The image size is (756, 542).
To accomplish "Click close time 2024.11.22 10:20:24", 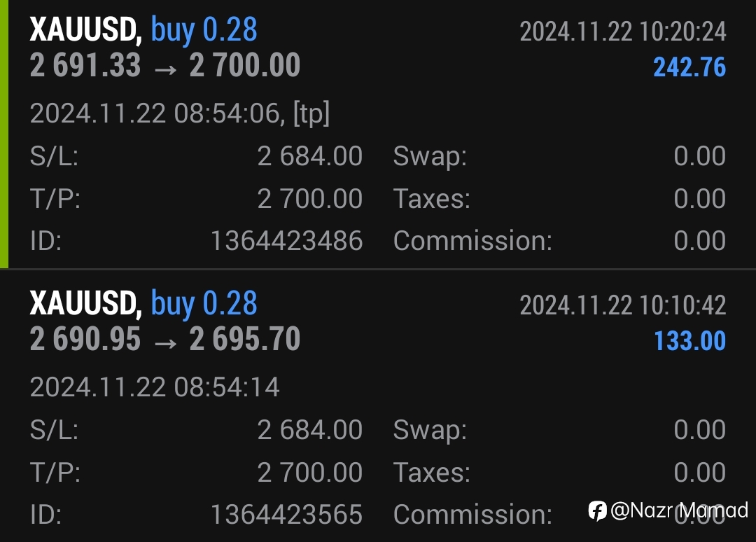I will [x=623, y=32].
